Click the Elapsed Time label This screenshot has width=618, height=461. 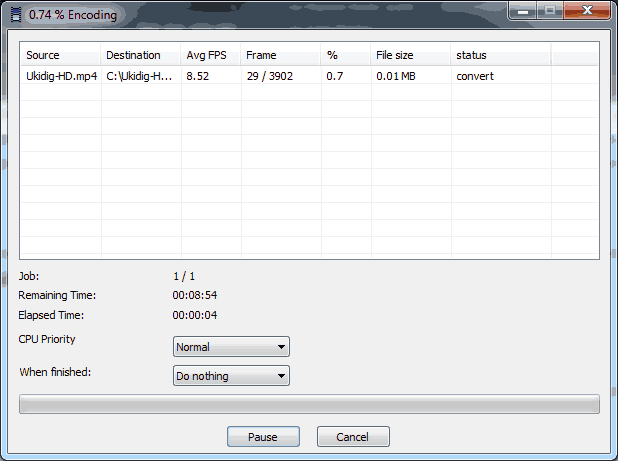point(51,315)
